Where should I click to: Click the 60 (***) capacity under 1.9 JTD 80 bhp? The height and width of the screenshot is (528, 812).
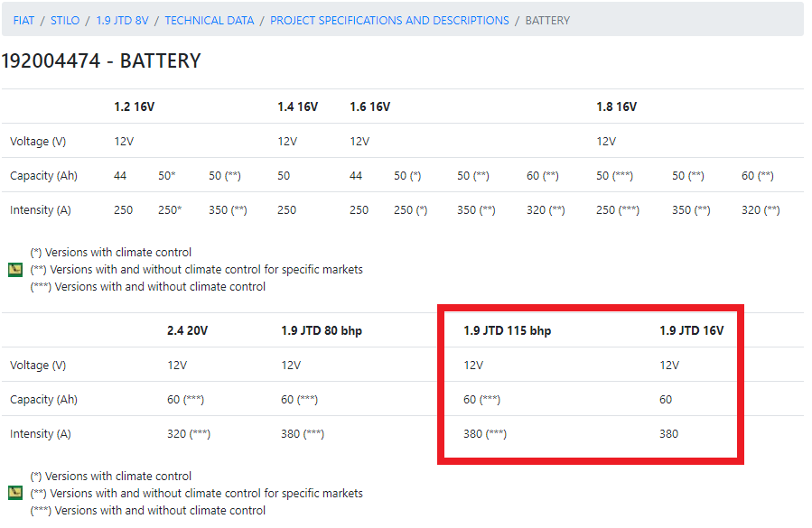pyautogui.click(x=299, y=400)
